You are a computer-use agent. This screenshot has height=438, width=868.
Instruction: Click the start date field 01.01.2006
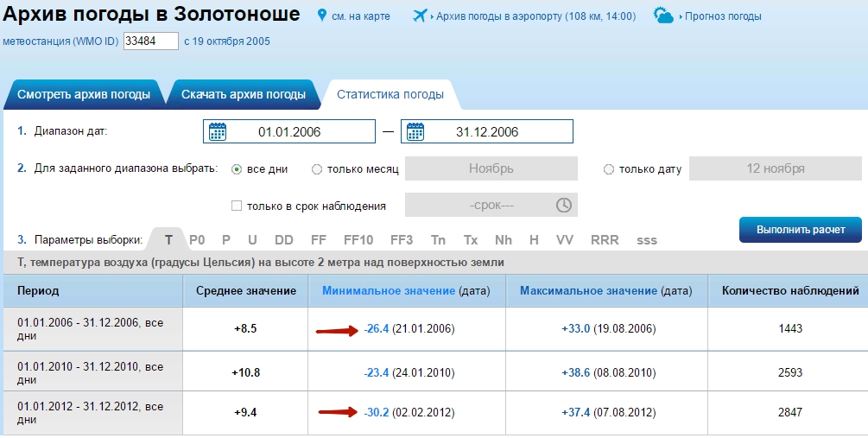coord(289,132)
